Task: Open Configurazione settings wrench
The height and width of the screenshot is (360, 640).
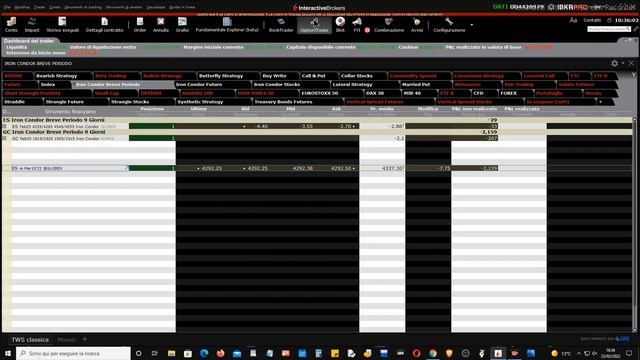Action: point(449,24)
